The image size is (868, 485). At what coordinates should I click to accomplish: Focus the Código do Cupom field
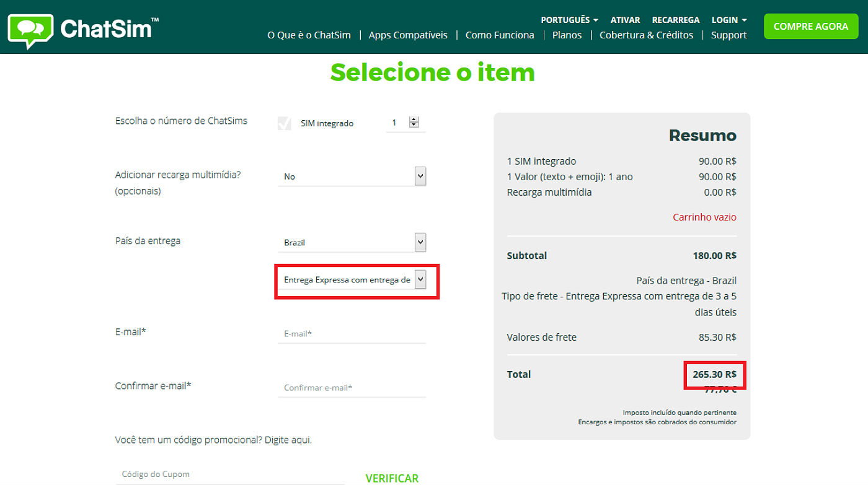tap(230, 474)
